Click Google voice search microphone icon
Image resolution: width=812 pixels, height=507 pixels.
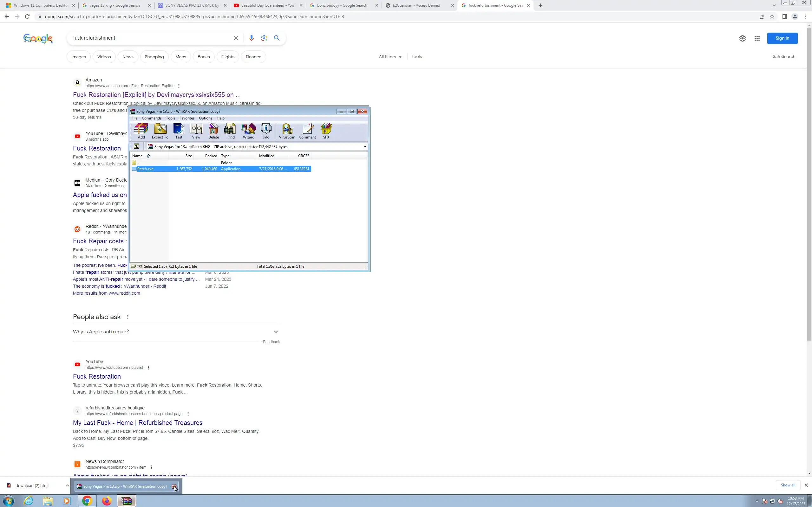[x=251, y=38]
